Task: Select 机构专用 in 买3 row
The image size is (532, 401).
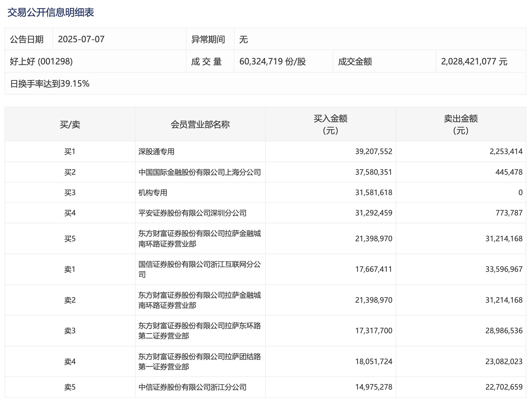Action: point(153,193)
